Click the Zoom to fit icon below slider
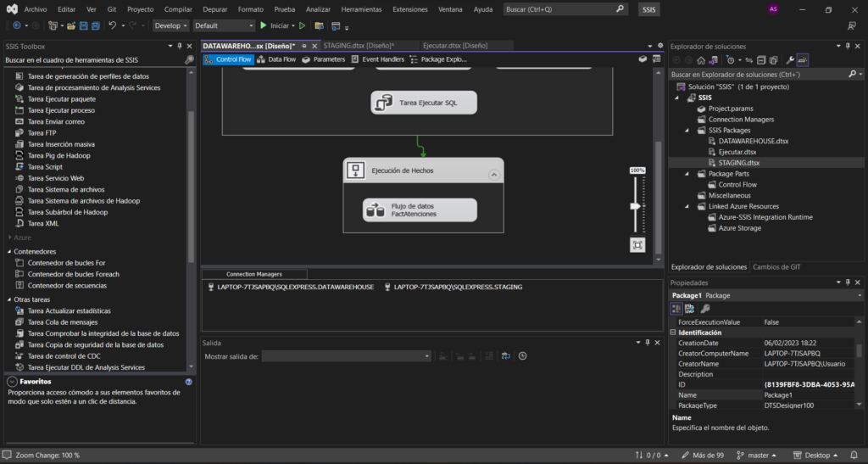868x464 pixels. pos(637,245)
